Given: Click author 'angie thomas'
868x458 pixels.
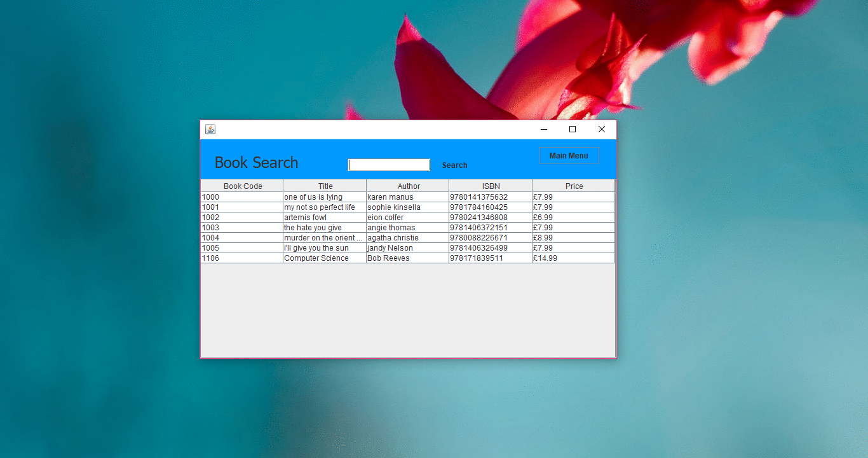Looking at the screenshot, I should pos(408,228).
